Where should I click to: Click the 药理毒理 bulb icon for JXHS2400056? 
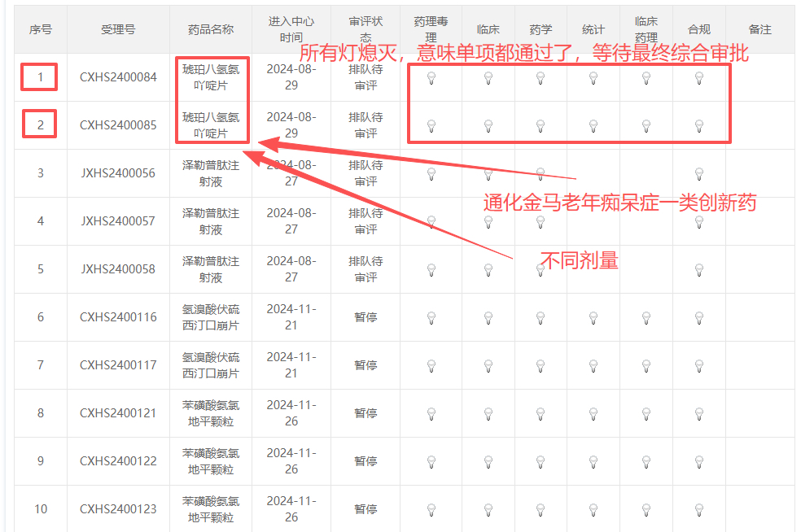point(431,174)
